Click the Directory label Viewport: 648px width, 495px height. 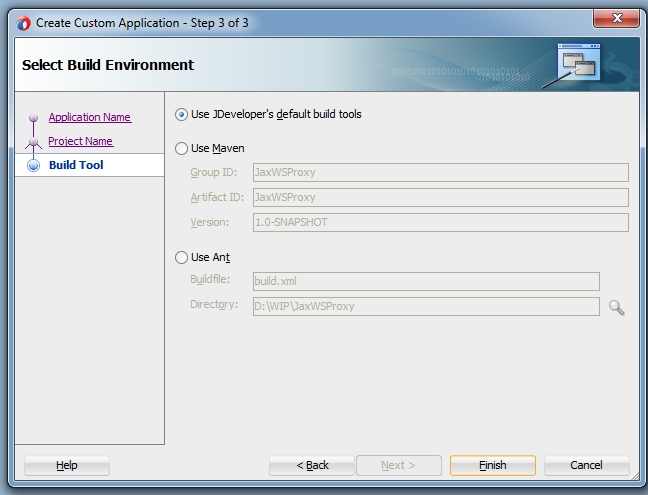click(x=214, y=305)
